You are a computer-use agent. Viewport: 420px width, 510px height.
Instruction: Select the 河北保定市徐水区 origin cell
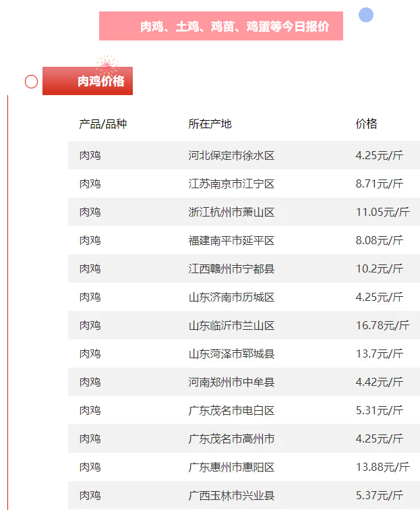(231, 156)
